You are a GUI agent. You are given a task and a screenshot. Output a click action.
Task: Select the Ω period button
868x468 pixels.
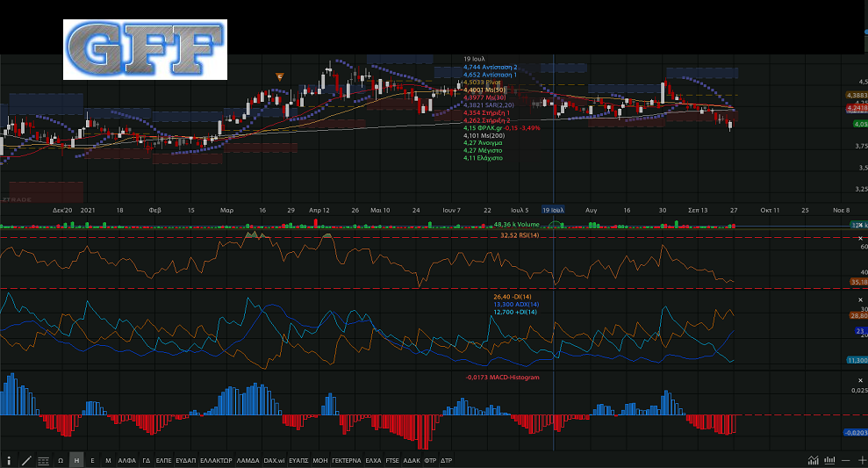(x=61, y=460)
